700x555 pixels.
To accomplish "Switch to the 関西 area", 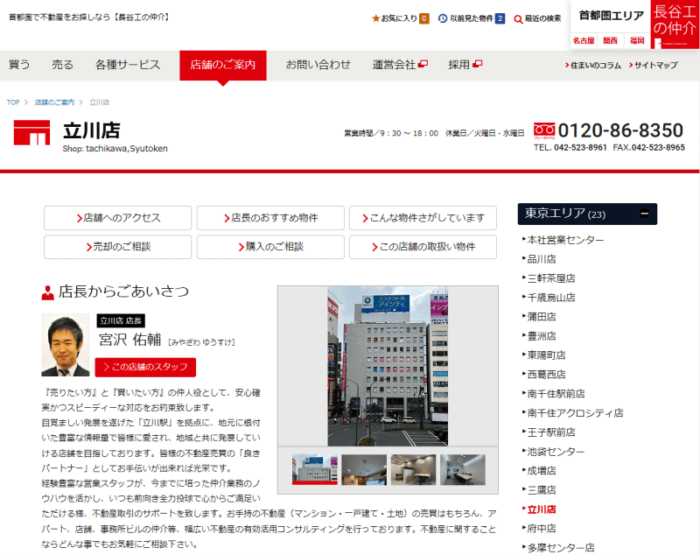I will coord(610,41).
